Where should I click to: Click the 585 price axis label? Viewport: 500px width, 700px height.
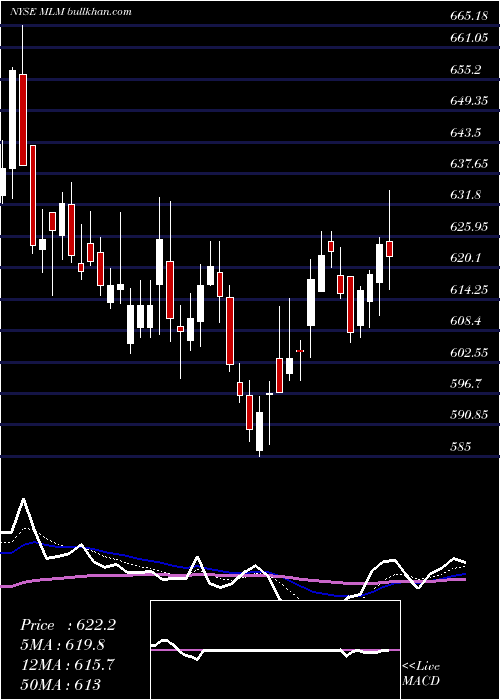460,446
